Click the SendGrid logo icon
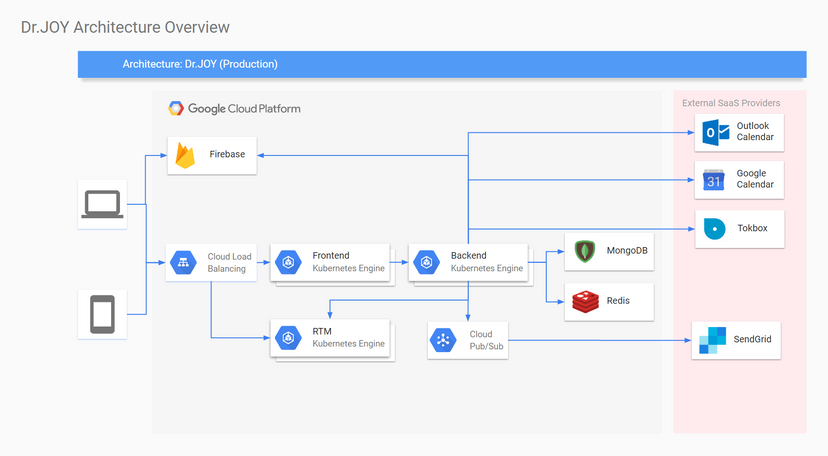Image resolution: width=828 pixels, height=456 pixels. [714, 340]
